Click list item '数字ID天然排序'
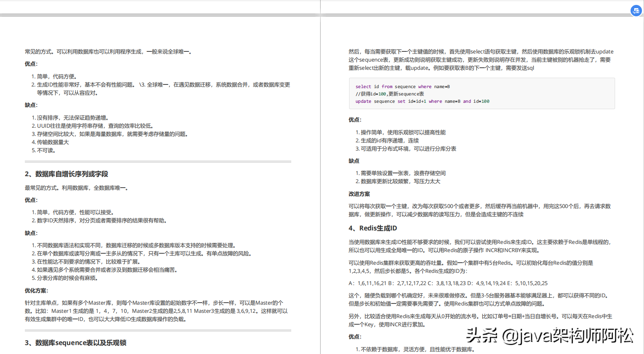 click(x=100, y=220)
